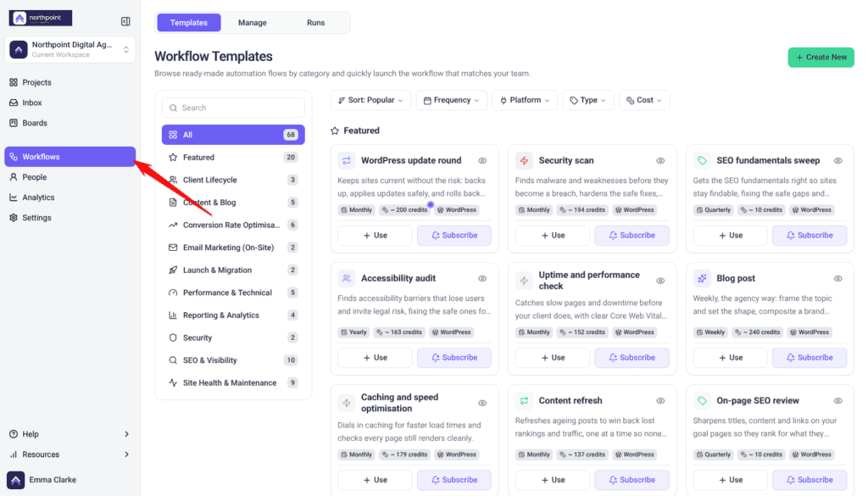Switch to the Runs tab
This screenshot has height=496, width=868.
(x=315, y=23)
